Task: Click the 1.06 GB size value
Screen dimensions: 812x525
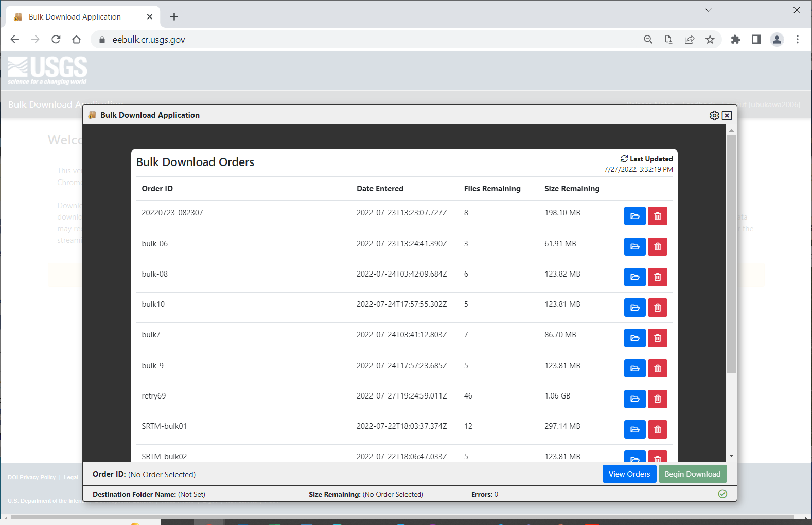Action: [x=557, y=396]
